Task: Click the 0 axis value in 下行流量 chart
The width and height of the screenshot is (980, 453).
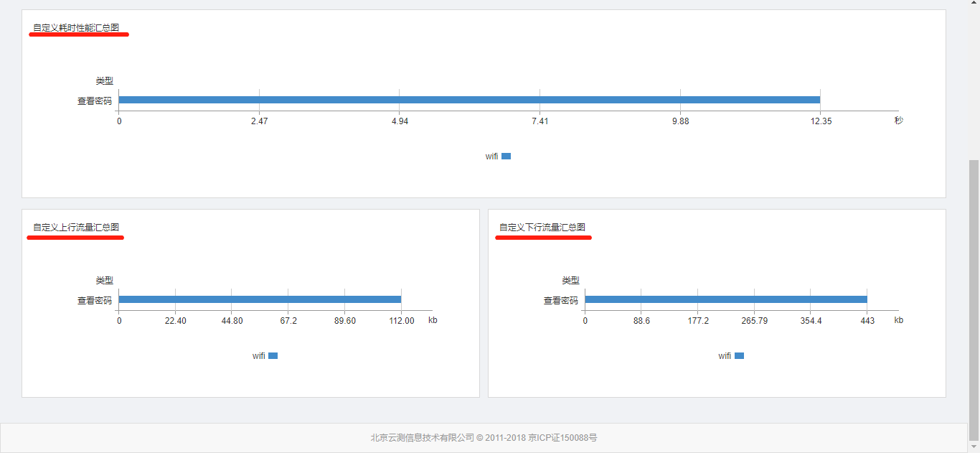Action: coord(585,321)
